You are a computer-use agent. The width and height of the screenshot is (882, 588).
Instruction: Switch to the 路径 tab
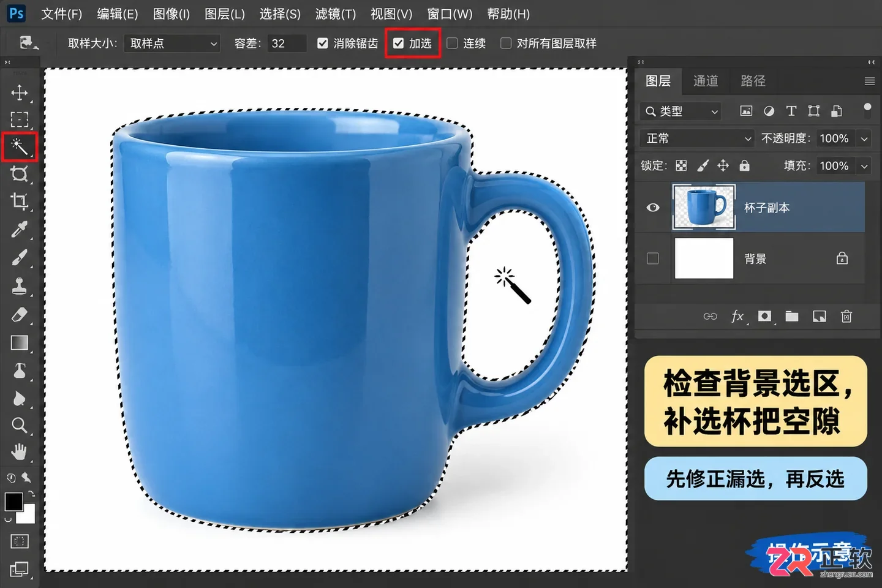coord(753,81)
